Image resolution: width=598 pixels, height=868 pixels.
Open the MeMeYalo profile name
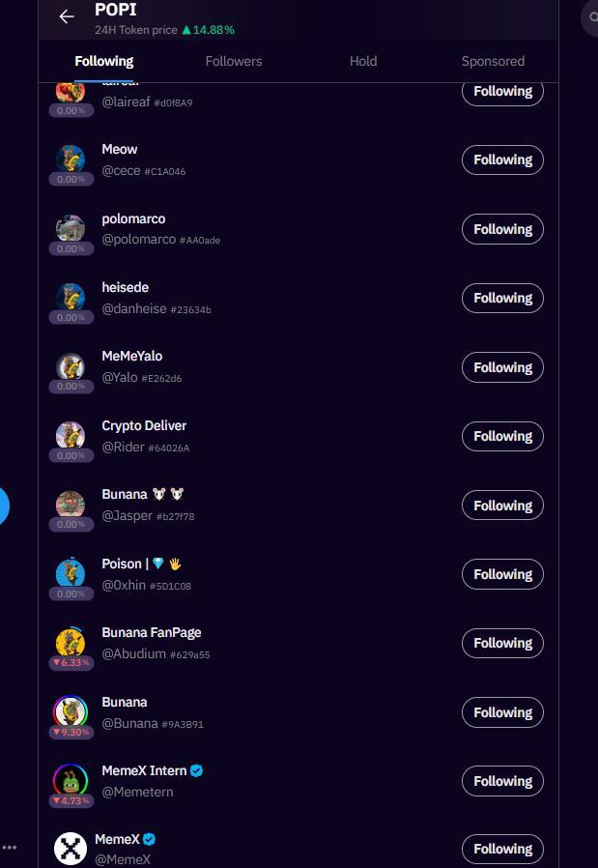[132, 356]
